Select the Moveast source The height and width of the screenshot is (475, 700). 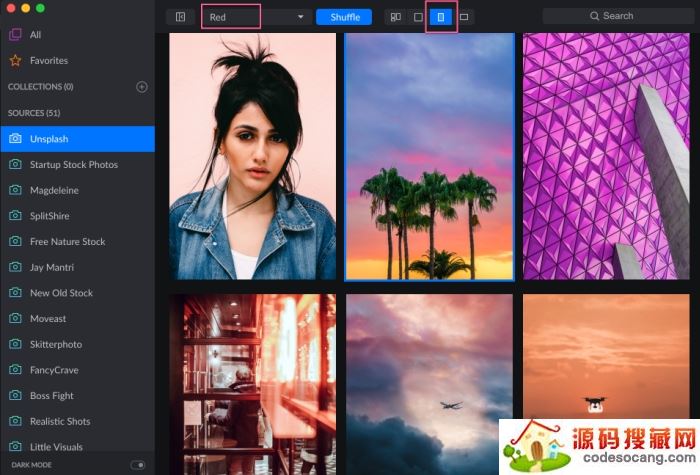pyautogui.click(x=77, y=318)
